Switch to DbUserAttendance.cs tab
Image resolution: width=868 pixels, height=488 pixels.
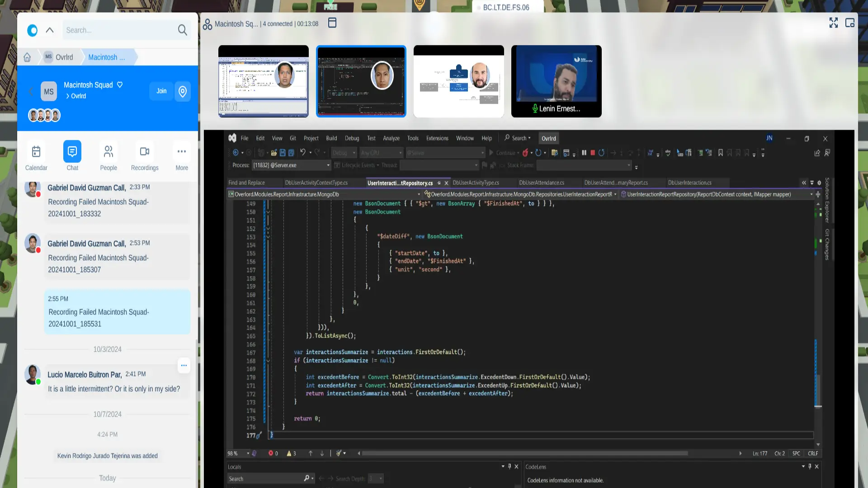(542, 183)
